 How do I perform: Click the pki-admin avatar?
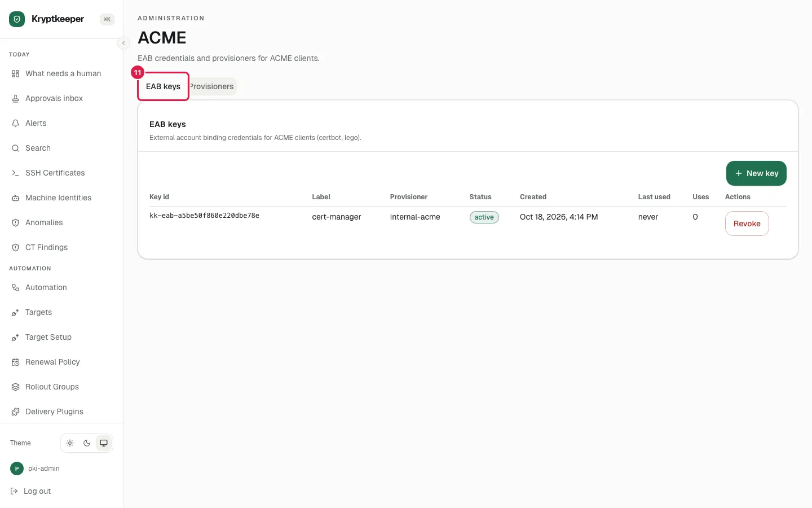(17, 468)
